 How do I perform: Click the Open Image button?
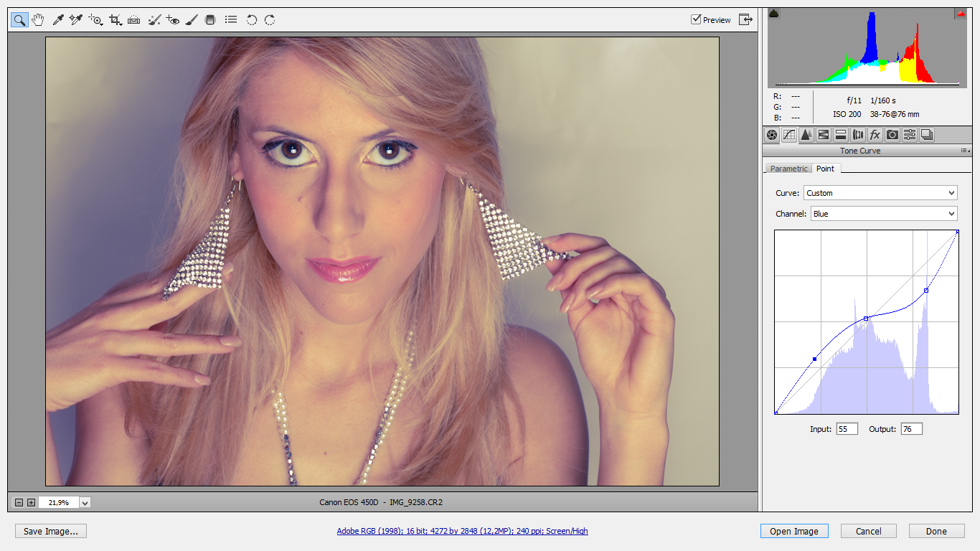point(793,531)
